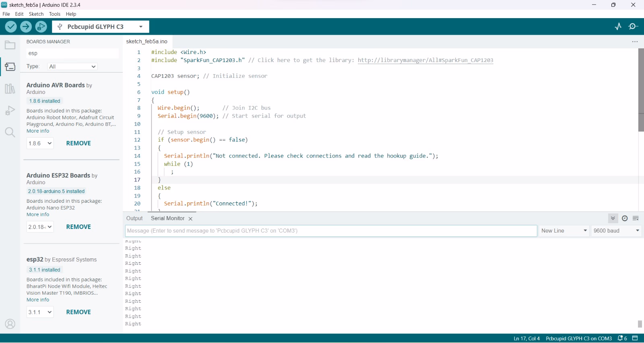Viewport: 644px width, 343px height.
Task: Click the Serial Monitor message input field
Action: tap(331, 231)
